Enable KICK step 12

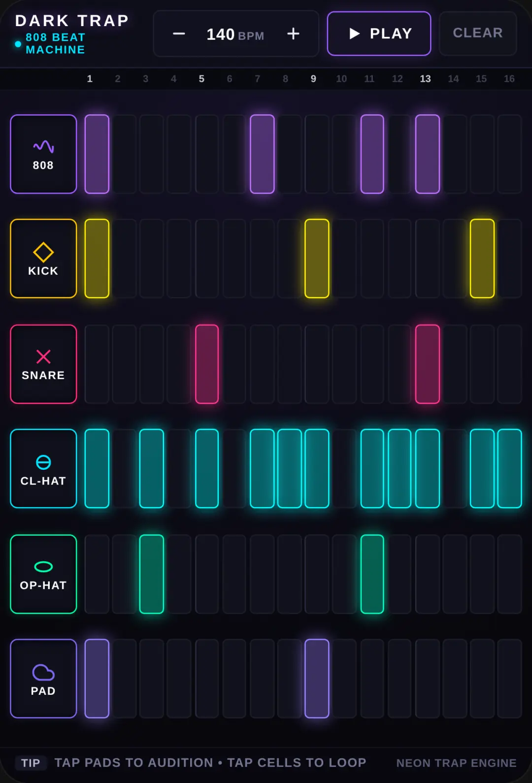click(399, 259)
